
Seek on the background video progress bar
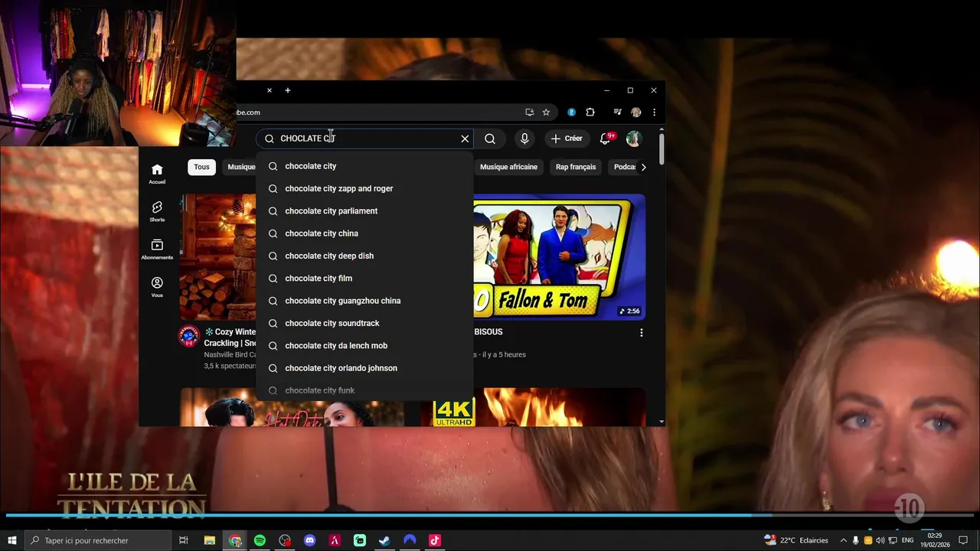tap(490, 515)
